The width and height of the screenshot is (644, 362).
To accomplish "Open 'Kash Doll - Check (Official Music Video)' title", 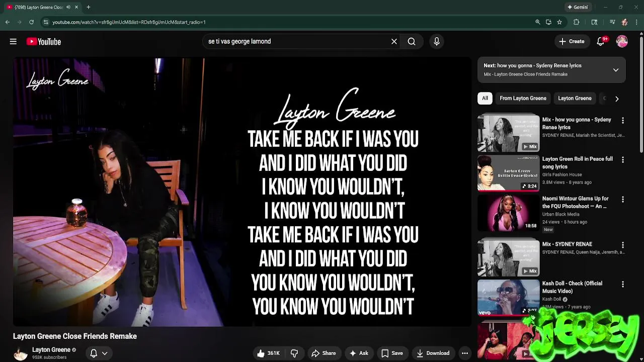I will click(572, 287).
